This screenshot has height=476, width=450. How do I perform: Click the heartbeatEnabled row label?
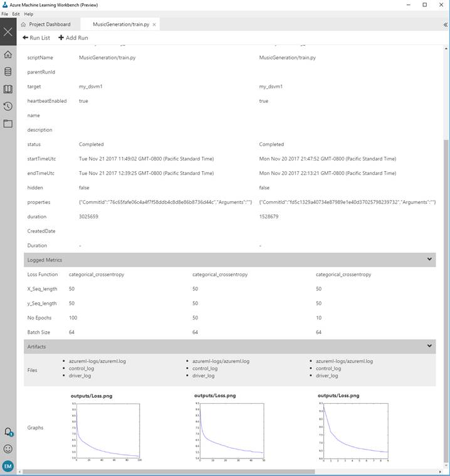[x=47, y=101]
